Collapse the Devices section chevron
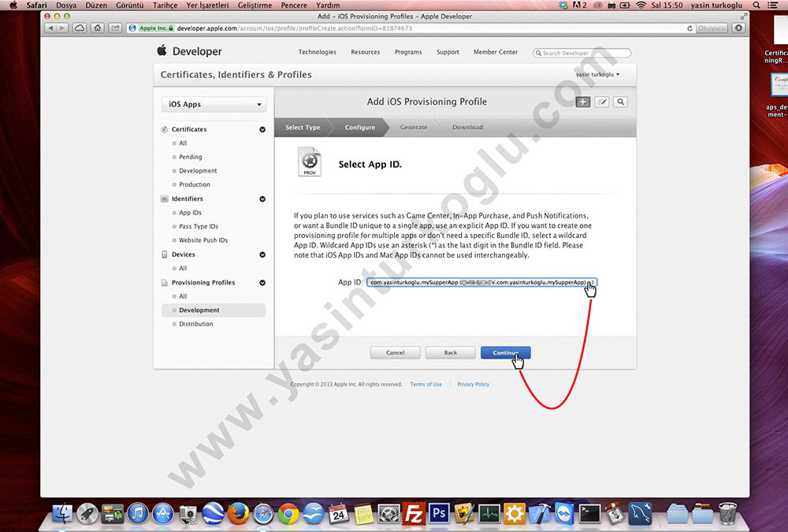Image resolution: width=788 pixels, height=532 pixels. (262, 255)
